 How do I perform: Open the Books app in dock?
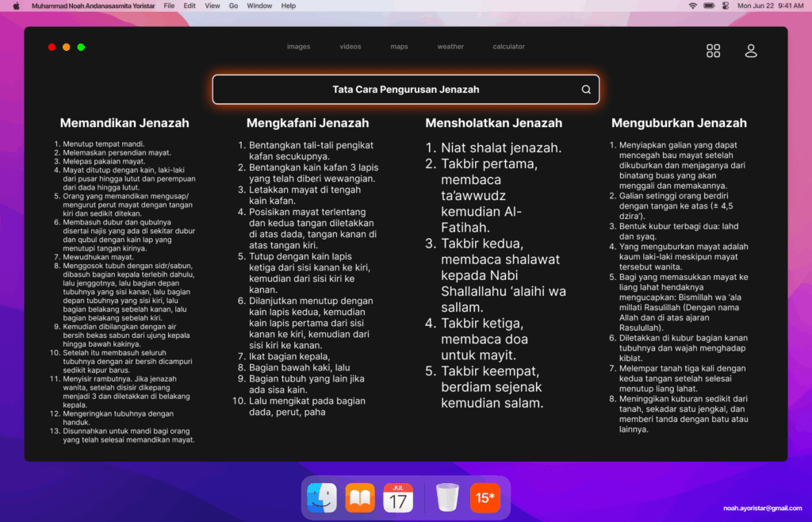360,498
